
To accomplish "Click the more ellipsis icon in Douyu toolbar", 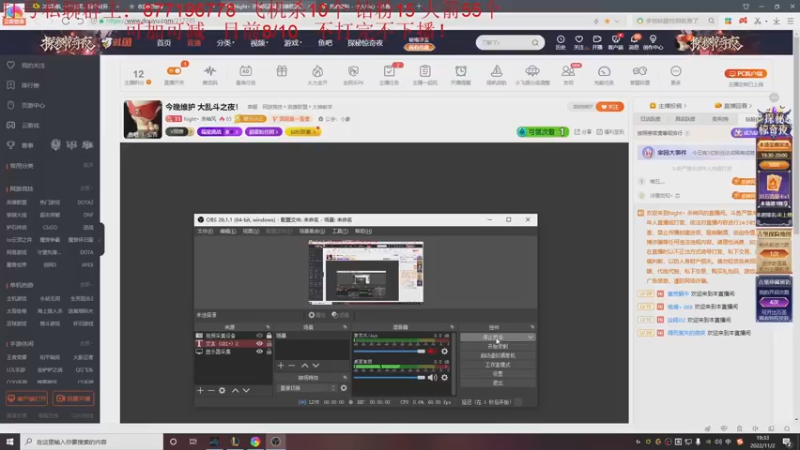I will coord(676,71).
